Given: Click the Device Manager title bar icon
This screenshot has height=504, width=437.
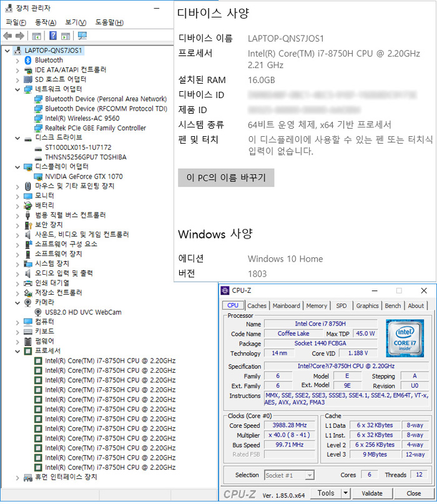Looking at the screenshot, I should click(x=9, y=8).
